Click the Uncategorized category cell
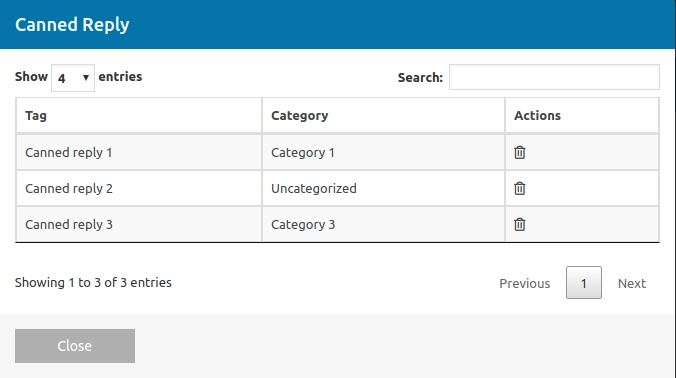The image size is (676, 378). 383,188
